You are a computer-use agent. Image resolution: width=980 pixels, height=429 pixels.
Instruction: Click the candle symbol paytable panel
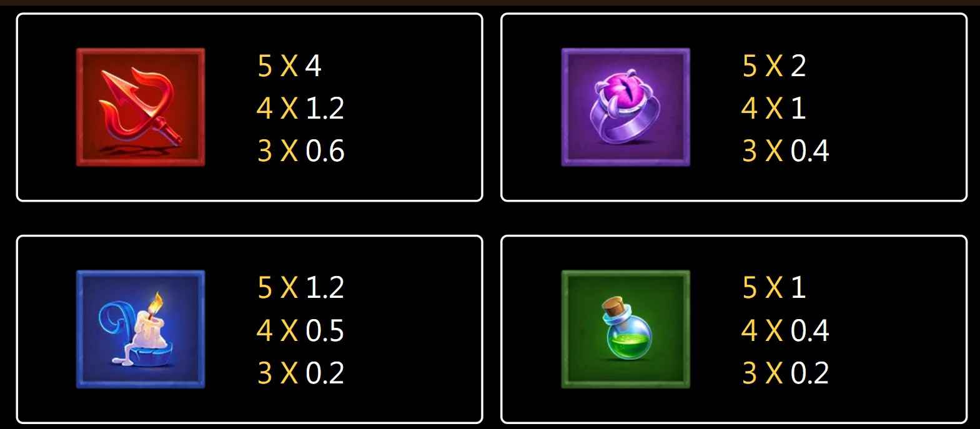(249, 329)
